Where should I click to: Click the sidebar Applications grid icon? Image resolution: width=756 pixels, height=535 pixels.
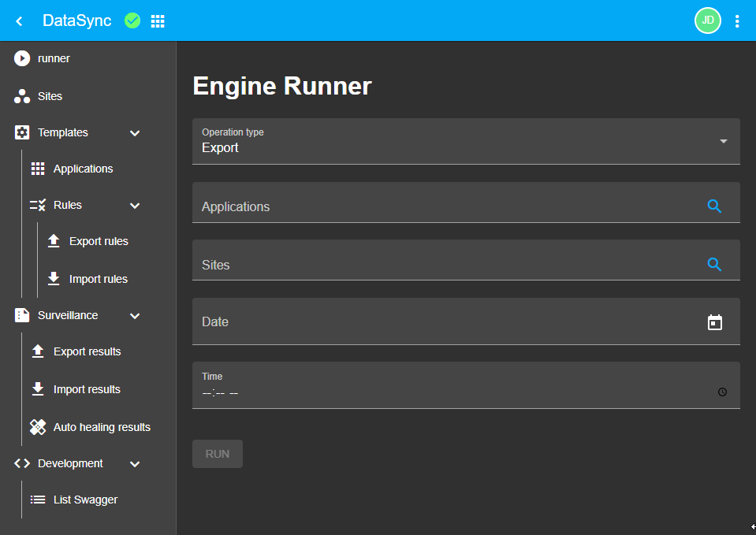coord(38,169)
